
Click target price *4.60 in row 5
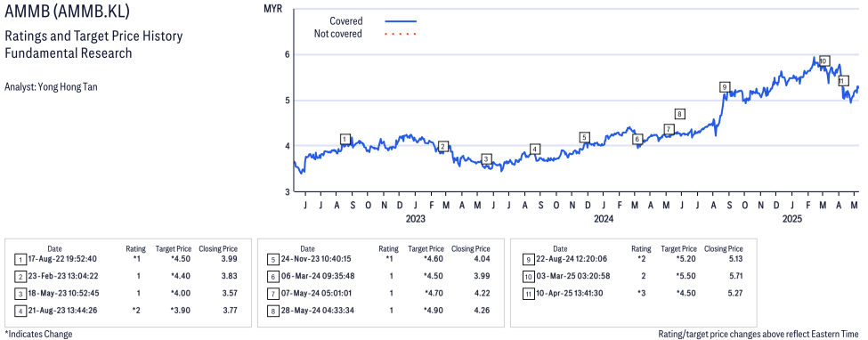433,260
